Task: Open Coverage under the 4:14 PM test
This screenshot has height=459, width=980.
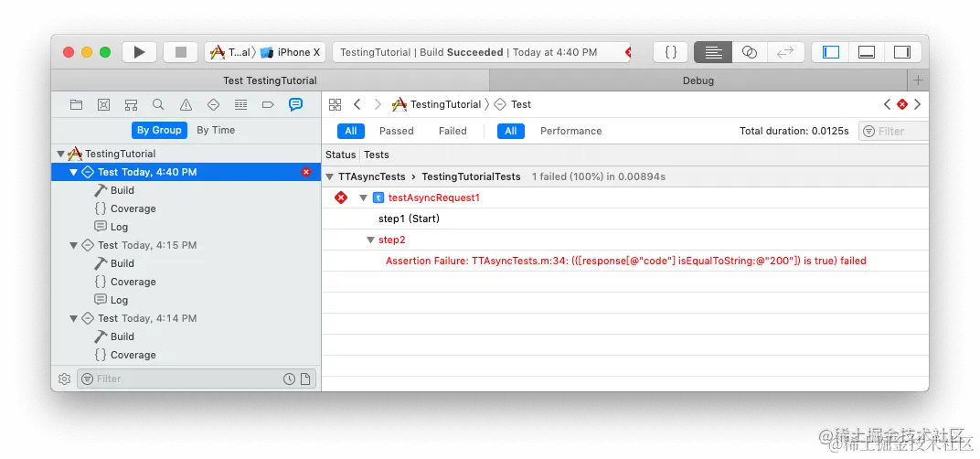Action: coord(133,355)
